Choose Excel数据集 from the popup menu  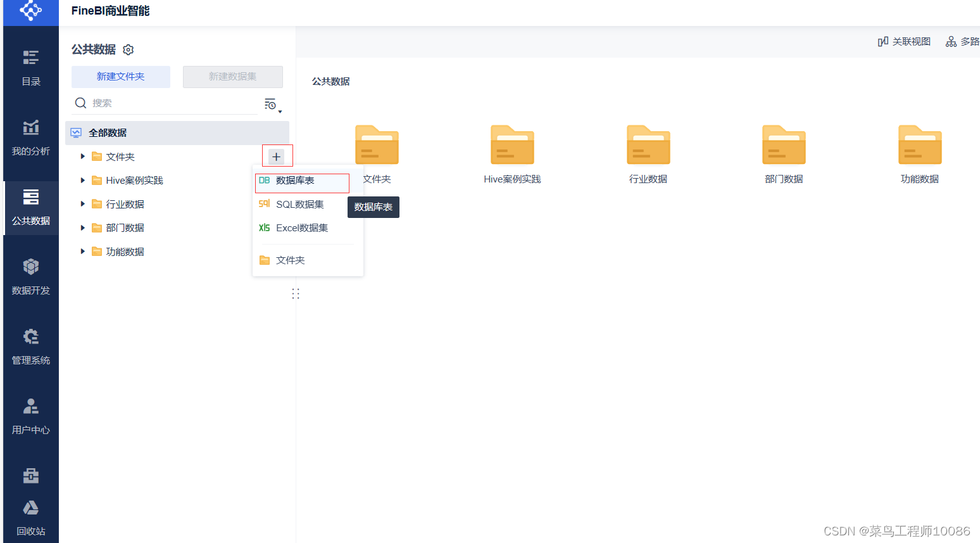click(308, 227)
